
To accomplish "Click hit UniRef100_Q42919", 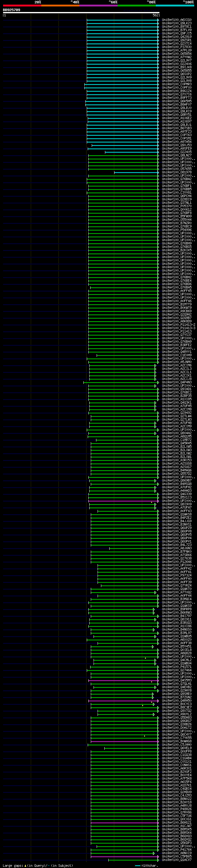I will coord(177,37).
